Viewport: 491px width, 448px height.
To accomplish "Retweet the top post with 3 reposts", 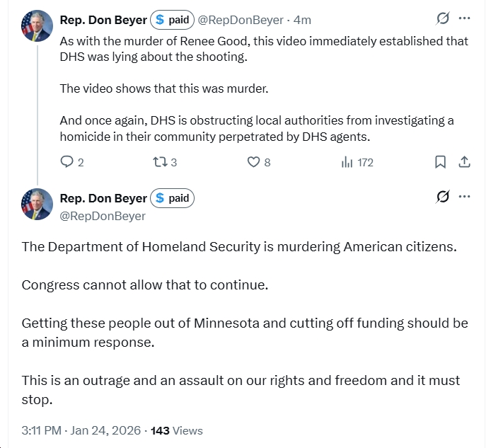I will [161, 162].
